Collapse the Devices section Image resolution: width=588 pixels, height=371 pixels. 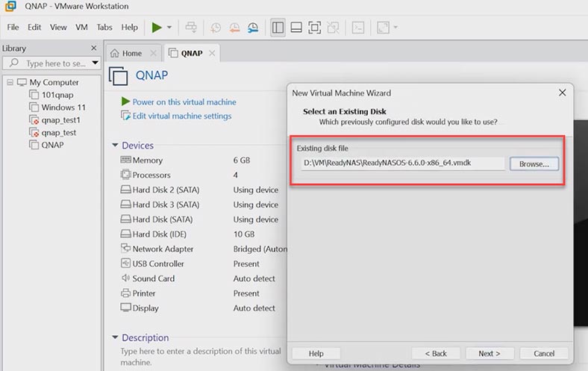[x=115, y=145]
